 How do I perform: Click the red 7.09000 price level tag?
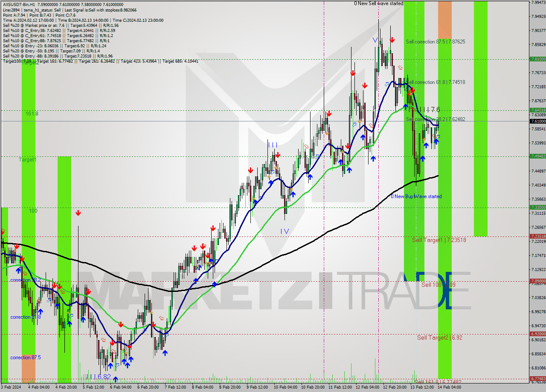tap(538, 281)
